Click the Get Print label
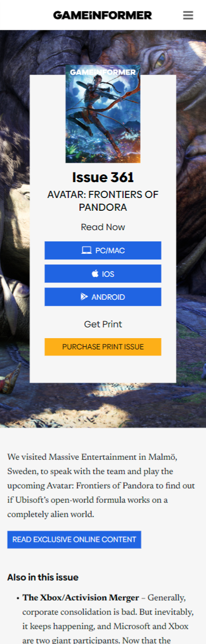The width and height of the screenshot is (206, 644). 103,324
